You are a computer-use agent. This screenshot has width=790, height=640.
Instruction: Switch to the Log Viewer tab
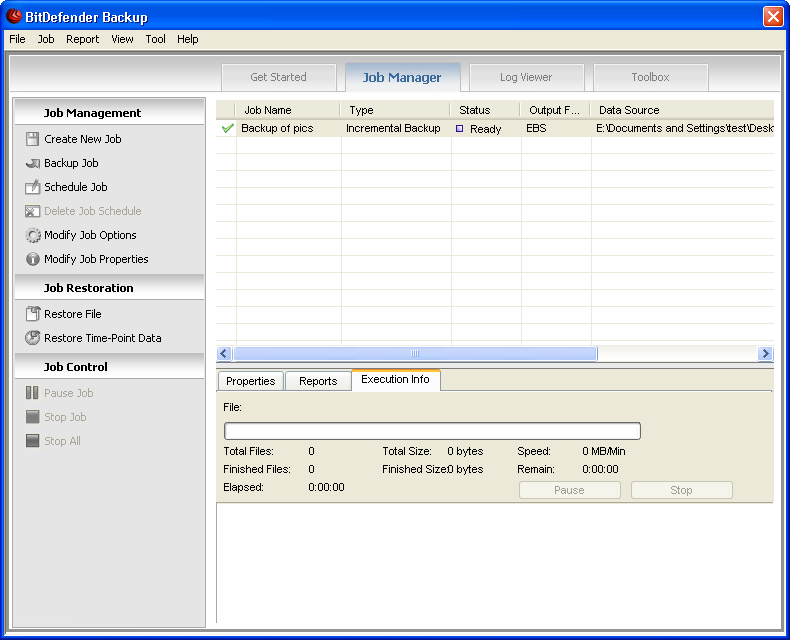click(526, 77)
